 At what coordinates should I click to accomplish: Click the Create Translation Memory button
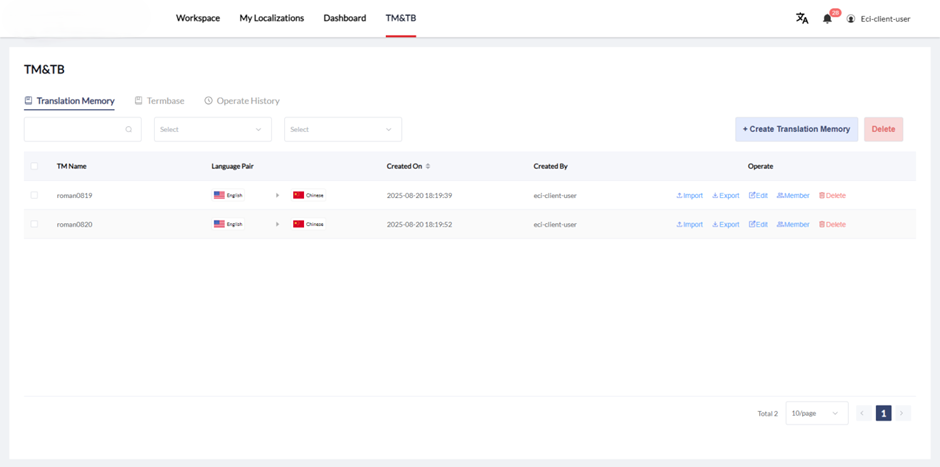(796, 129)
